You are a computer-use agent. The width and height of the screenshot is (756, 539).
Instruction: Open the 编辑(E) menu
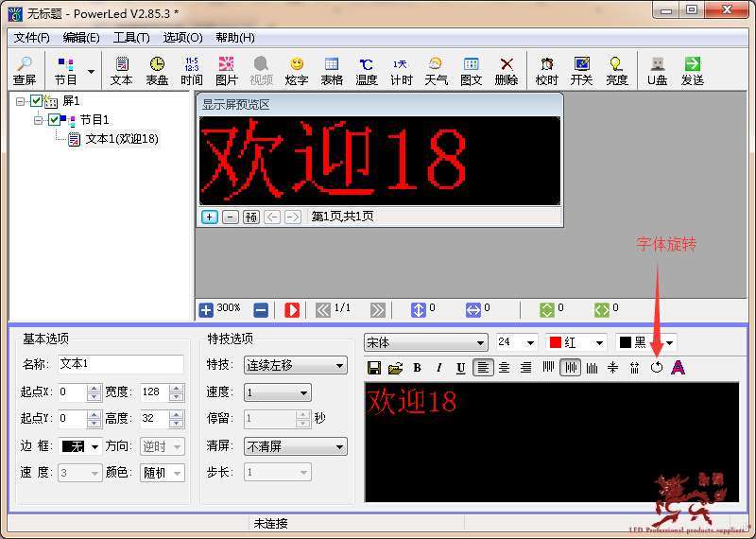point(81,38)
